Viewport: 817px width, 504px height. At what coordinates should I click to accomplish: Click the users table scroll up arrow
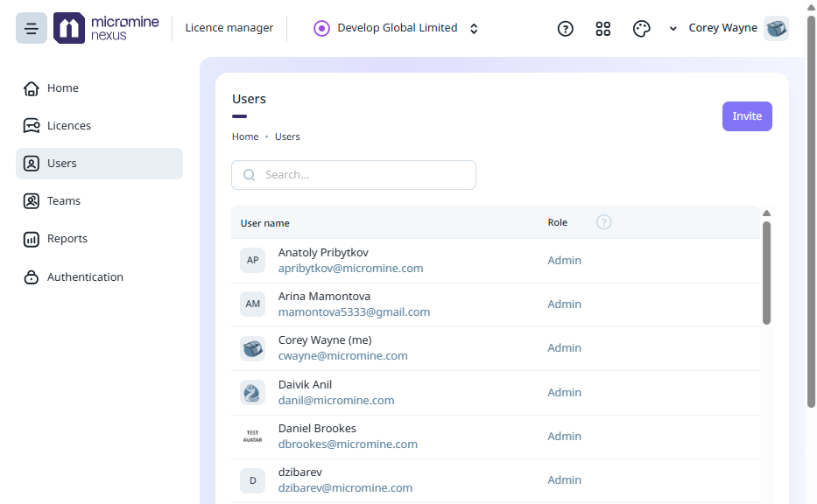coord(766,213)
